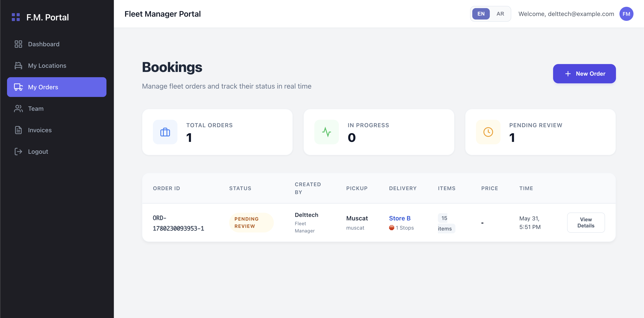Image resolution: width=644 pixels, height=318 pixels.
Task: Click the CREATED BY column header
Action: click(308, 188)
